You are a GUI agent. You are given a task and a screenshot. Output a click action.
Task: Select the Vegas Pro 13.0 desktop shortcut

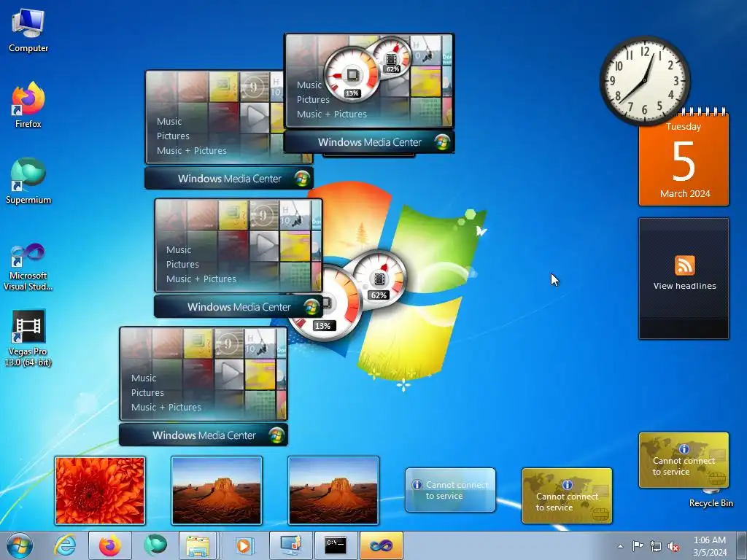point(28,338)
